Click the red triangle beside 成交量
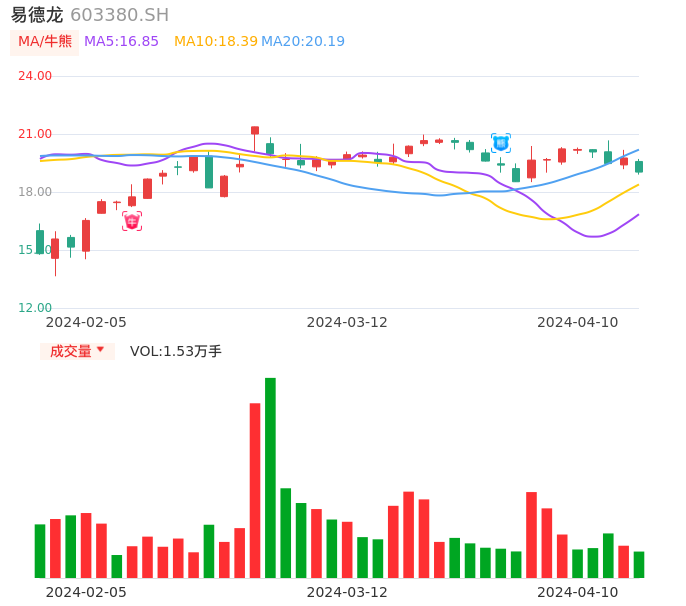This screenshot has height=606, width=686. click(100, 350)
